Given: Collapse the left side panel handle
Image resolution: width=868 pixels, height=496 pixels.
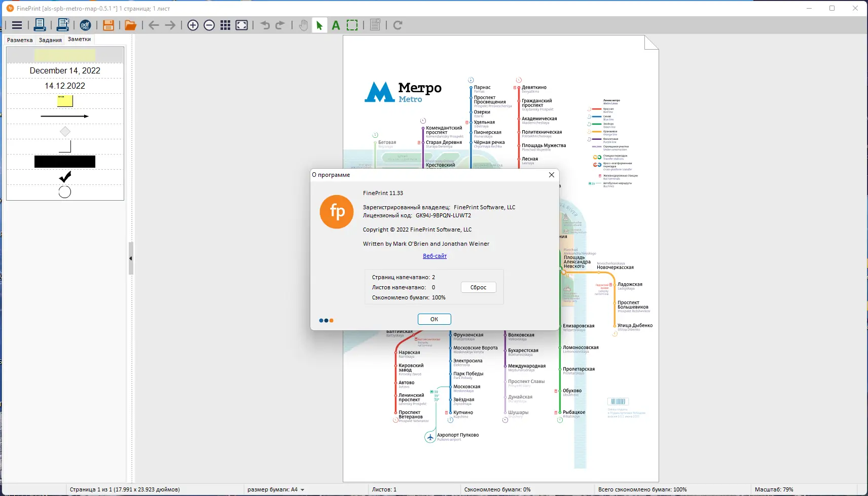Looking at the screenshot, I should click(x=131, y=258).
